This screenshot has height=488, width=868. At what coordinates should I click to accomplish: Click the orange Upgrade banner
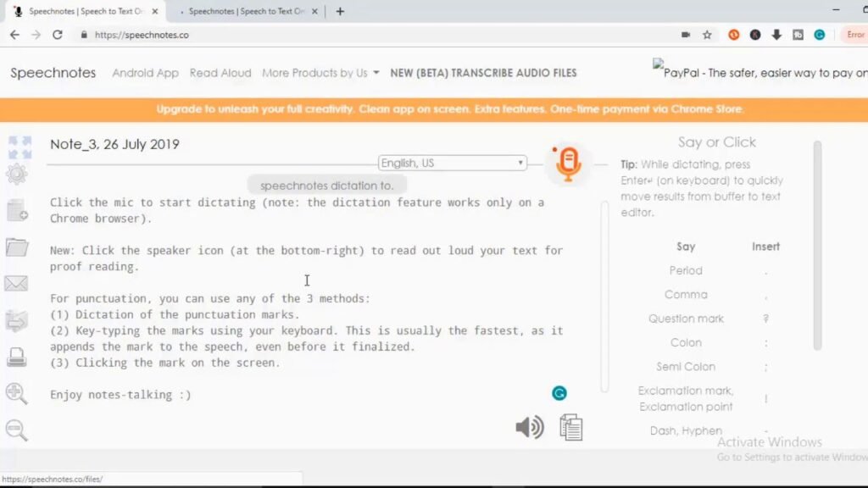pyautogui.click(x=450, y=109)
